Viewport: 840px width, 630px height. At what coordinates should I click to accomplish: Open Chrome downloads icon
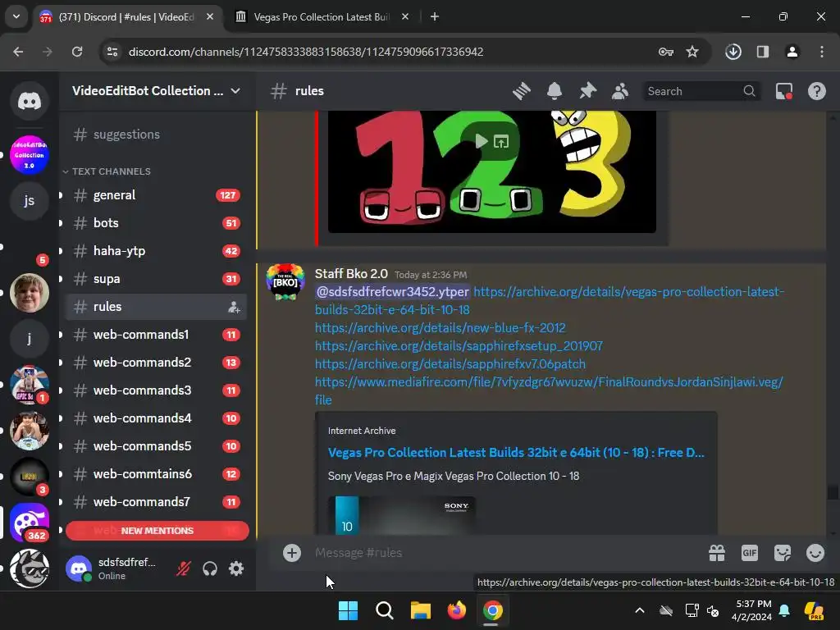(x=733, y=52)
